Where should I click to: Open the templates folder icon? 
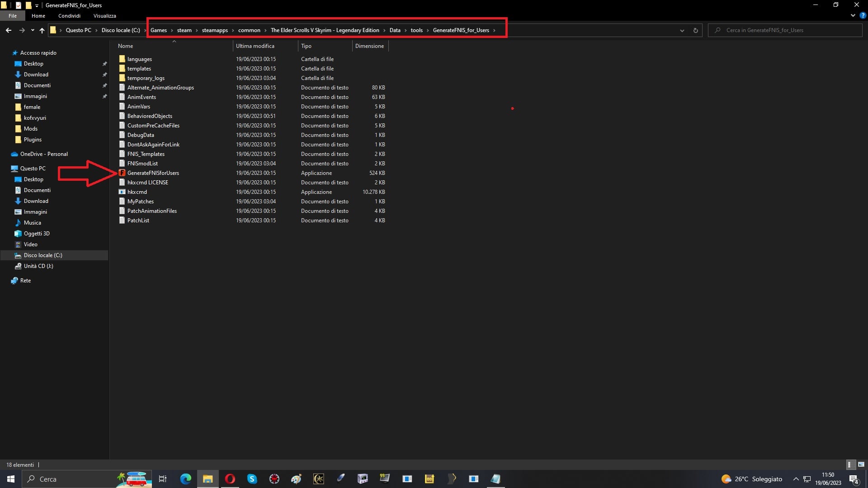click(122, 69)
